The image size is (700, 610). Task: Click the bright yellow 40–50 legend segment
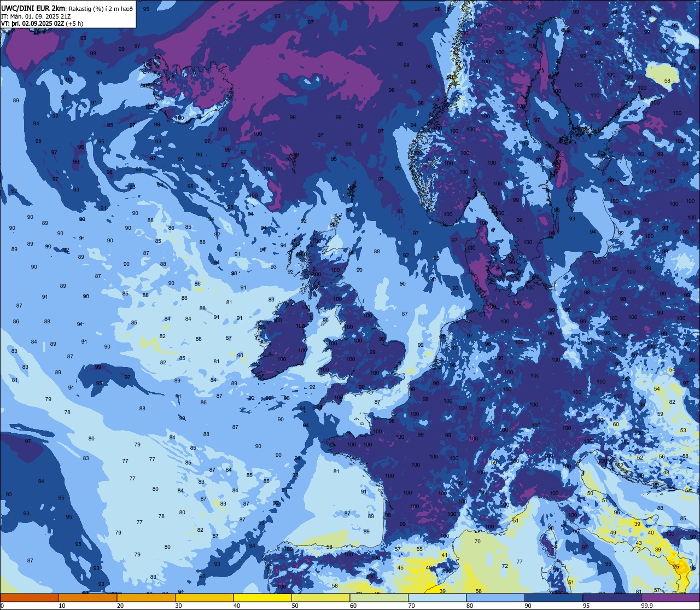[x=262, y=597]
